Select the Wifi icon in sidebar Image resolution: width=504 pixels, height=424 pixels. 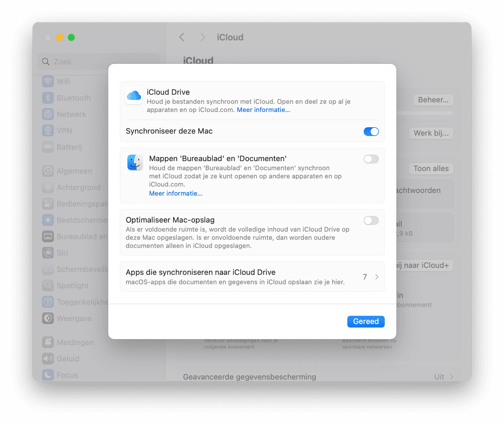coord(48,82)
